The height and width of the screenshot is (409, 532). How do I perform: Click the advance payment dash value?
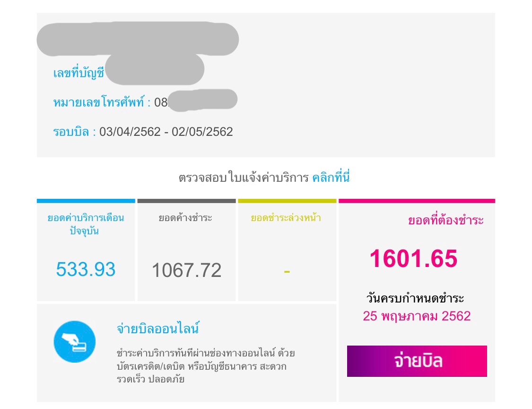tap(287, 271)
